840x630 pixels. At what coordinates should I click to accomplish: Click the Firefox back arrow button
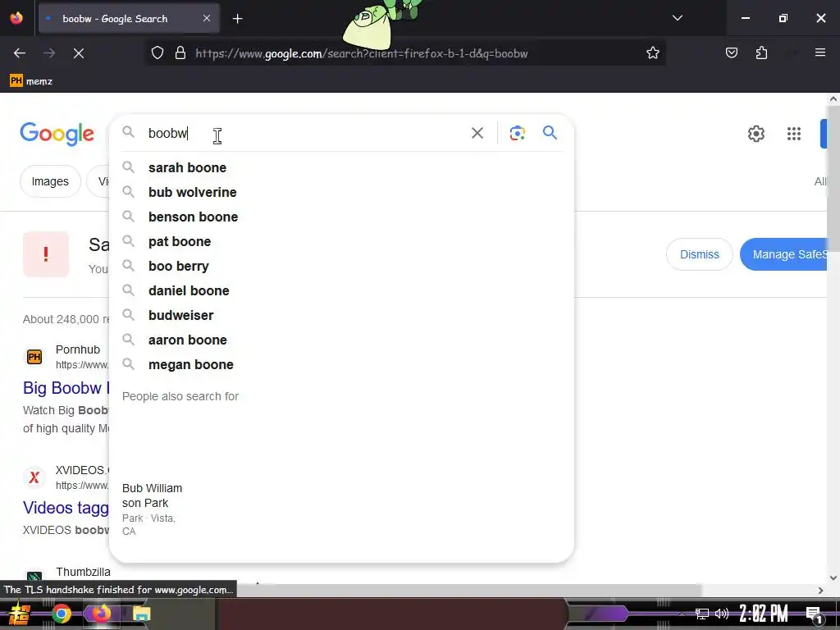(20, 53)
